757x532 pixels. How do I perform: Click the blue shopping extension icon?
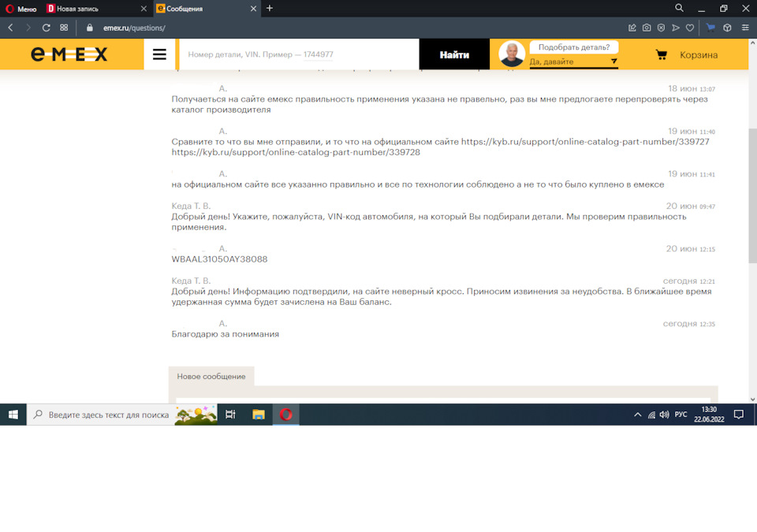pyautogui.click(x=710, y=28)
